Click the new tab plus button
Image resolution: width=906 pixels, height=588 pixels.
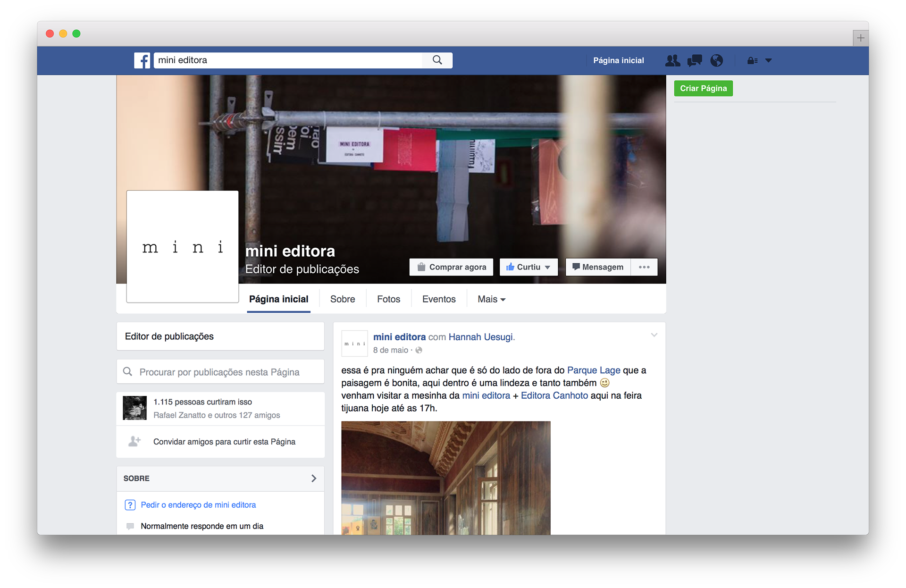(x=860, y=38)
